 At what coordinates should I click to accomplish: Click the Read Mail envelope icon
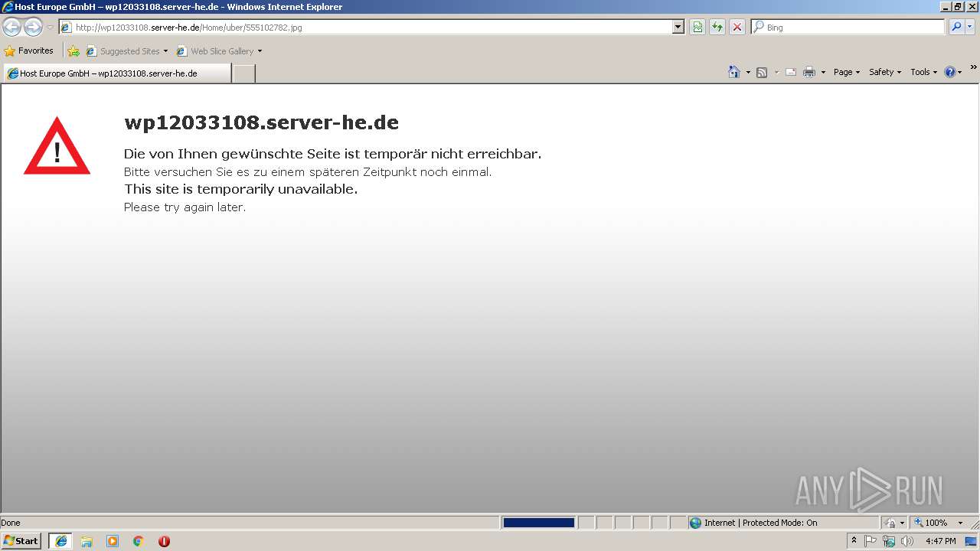[x=791, y=72]
